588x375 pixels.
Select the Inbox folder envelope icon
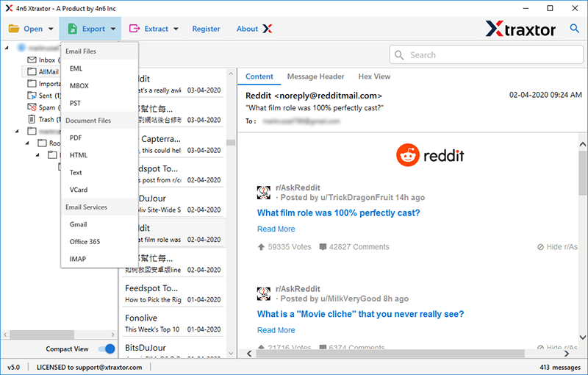click(x=32, y=60)
